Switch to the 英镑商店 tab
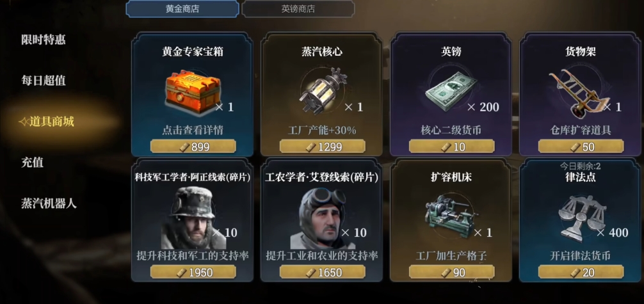Screen dimensions: 644x304 pos(298,8)
